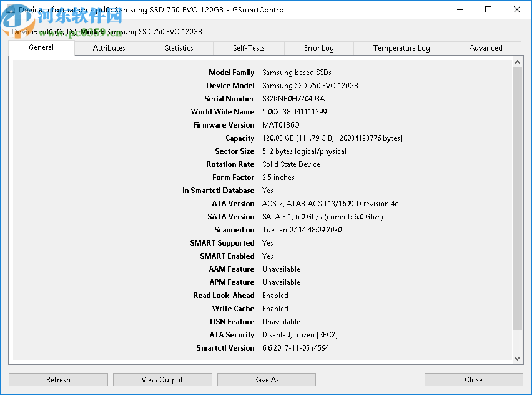This screenshot has height=395, width=532.
Task: Click the Save As button
Action: pyautogui.click(x=267, y=380)
